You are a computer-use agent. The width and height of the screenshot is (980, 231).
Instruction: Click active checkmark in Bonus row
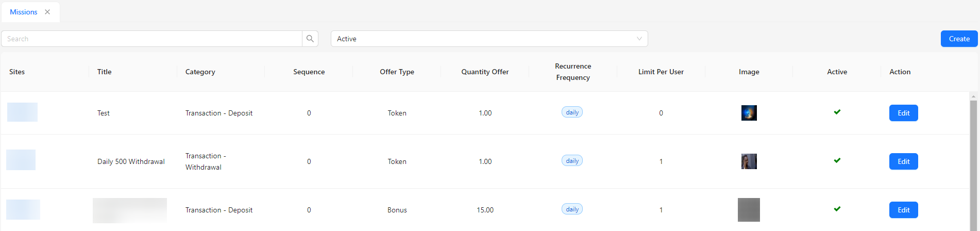[x=837, y=209]
